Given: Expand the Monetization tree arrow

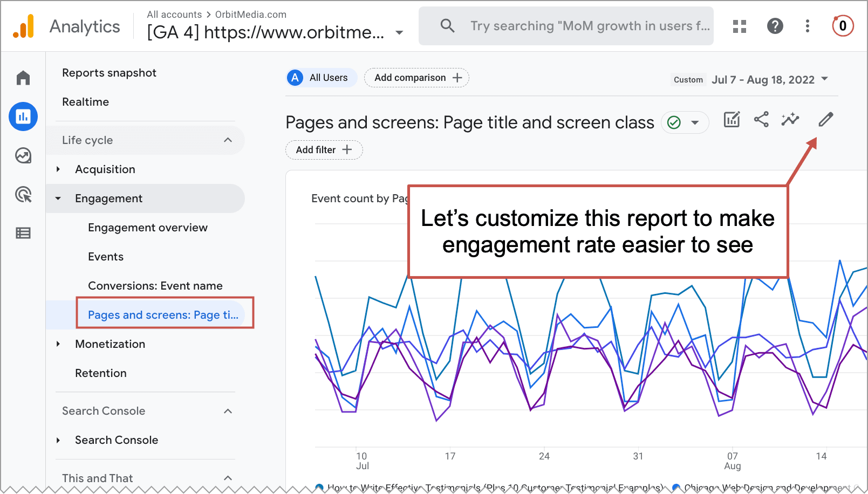Looking at the screenshot, I should click(x=58, y=344).
